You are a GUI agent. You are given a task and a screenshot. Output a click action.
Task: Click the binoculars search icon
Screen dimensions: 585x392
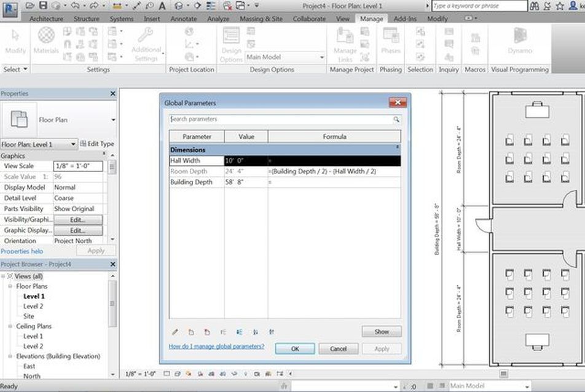click(x=534, y=6)
